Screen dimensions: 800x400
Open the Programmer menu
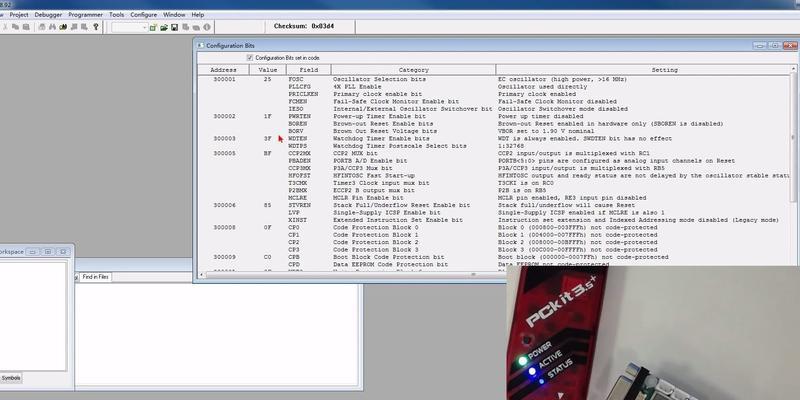[x=86, y=15]
